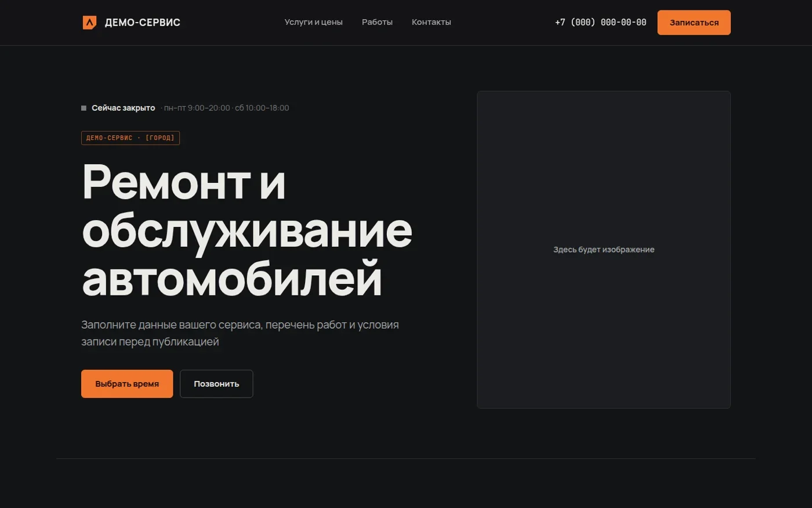Click the subtitle starting with Заполните данные
The height and width of the screenshot is (508, 812).
tap(240, 333)
